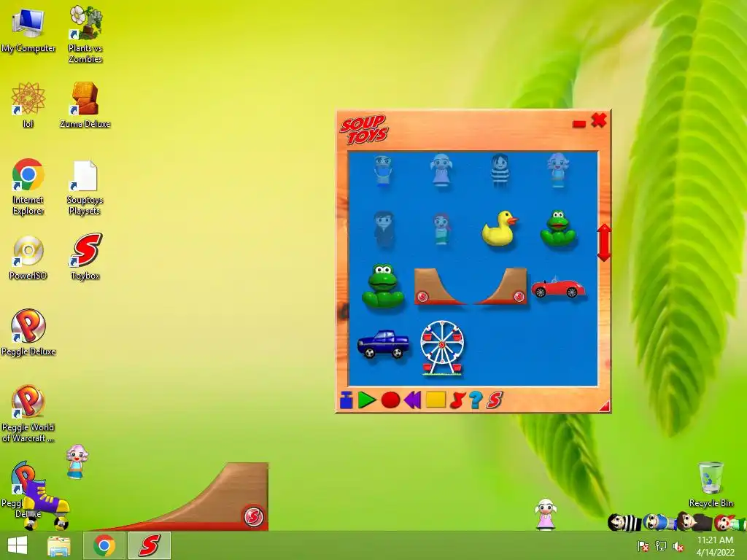Select the lol desktop shortcut
The image size is (747, 560).
click(x=28, y=104)
